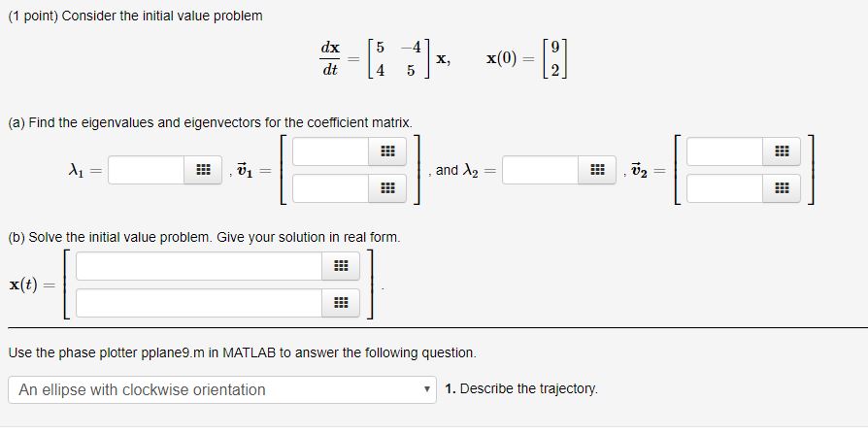Open equation editor for x(t) second row
This screenshot has height=435, width=868.
point(339,303)
